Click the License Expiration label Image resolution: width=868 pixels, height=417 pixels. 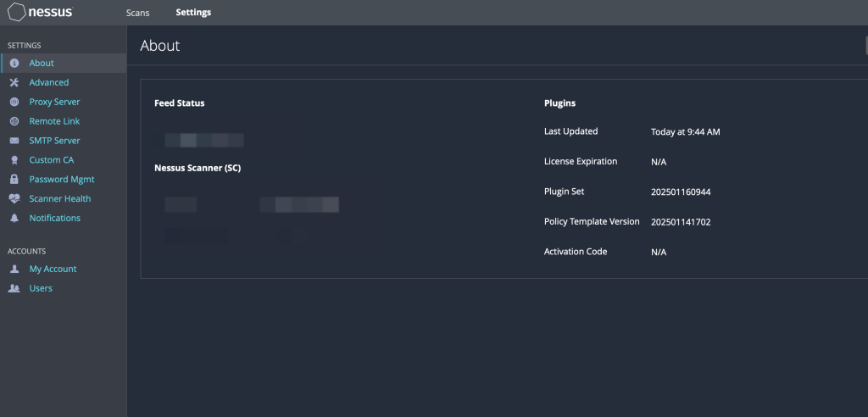tap(581, 161)
